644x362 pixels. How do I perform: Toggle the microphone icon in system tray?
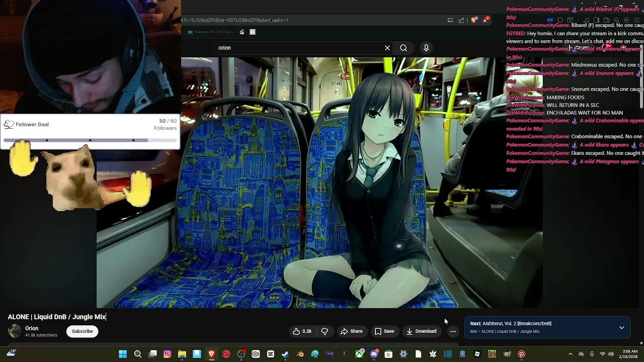tap(592, 354)
